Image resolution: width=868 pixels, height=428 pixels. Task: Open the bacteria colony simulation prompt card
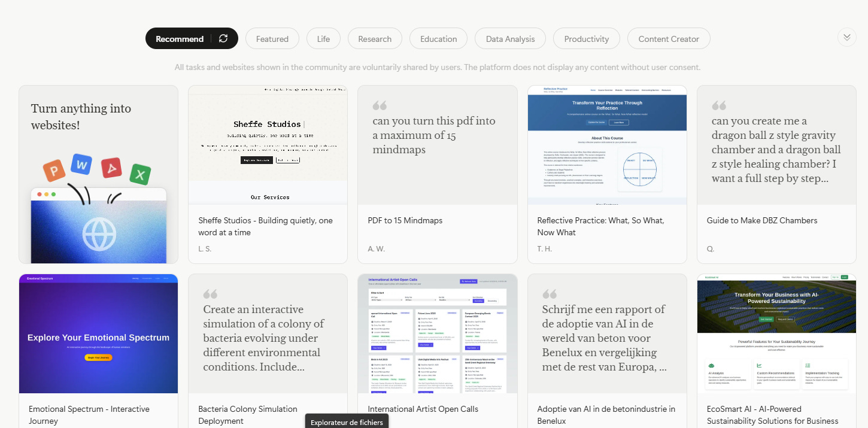pyautogui.click(x=268, y=333)
